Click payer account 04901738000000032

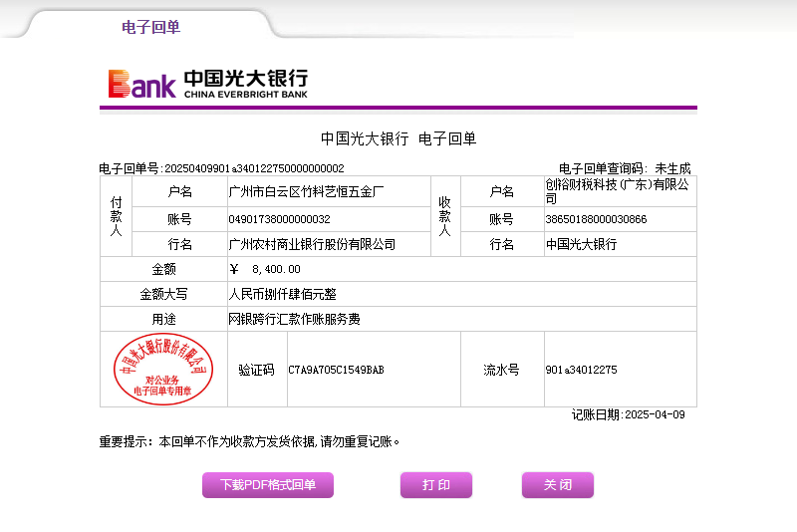click(279, 219)
